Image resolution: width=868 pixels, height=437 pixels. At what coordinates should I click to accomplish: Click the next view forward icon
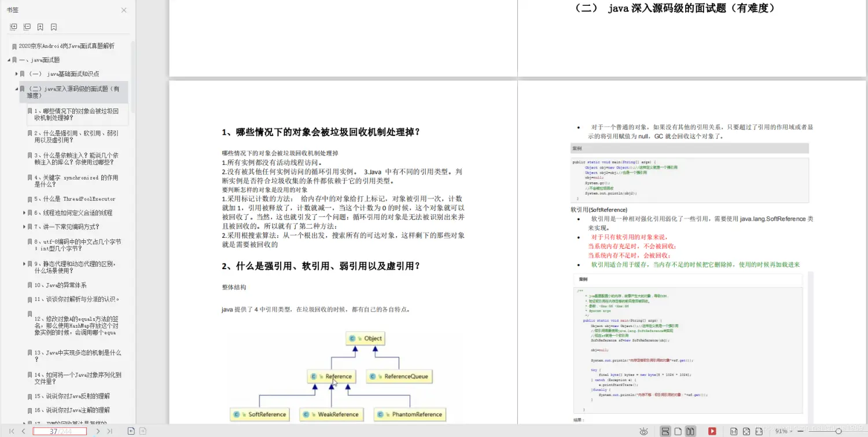(x=143, y=431)
